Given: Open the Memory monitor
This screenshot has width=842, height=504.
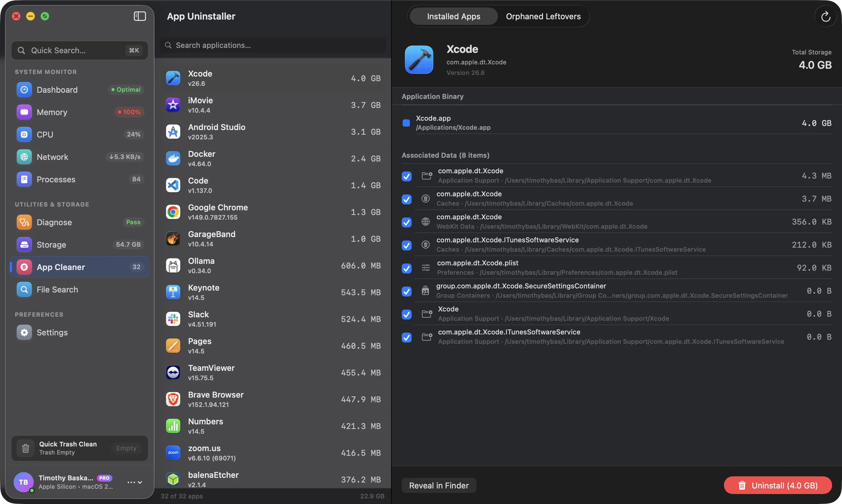Looking at the screenshot, I should (x=79, y=112).
